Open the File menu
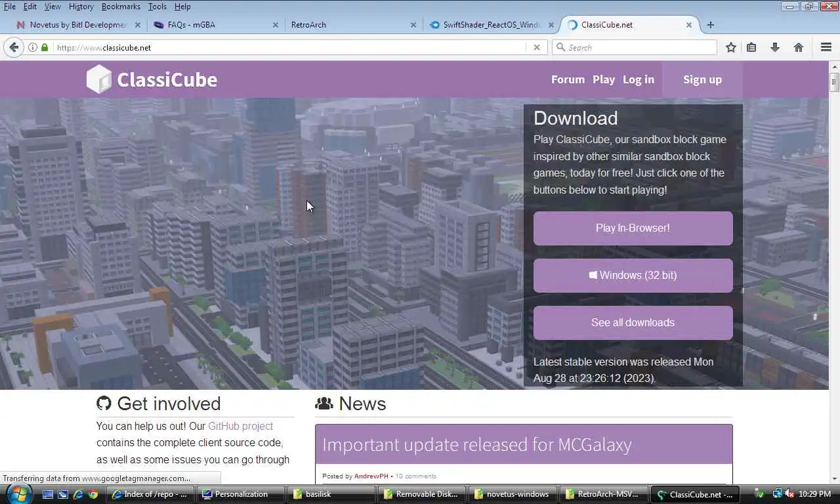 (10, 7)
